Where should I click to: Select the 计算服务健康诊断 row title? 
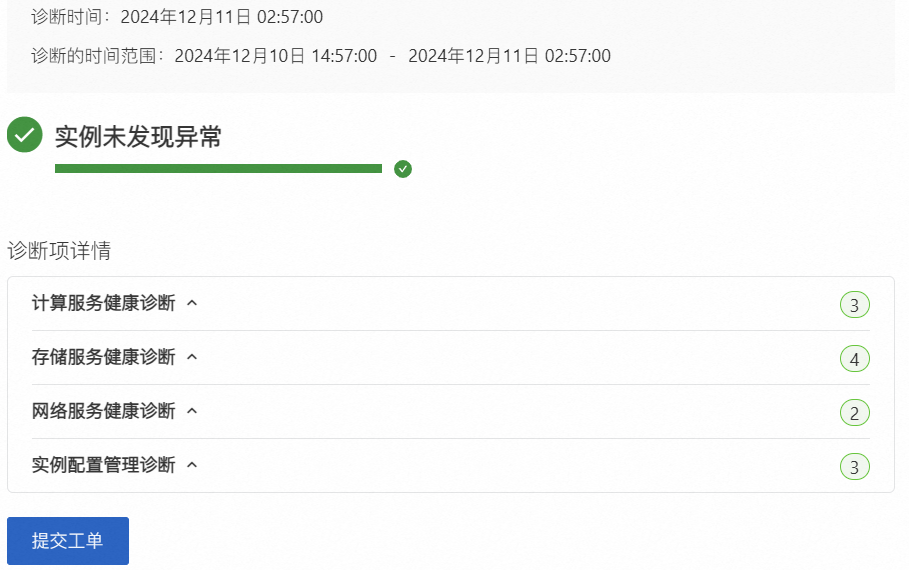pos(103,303)
